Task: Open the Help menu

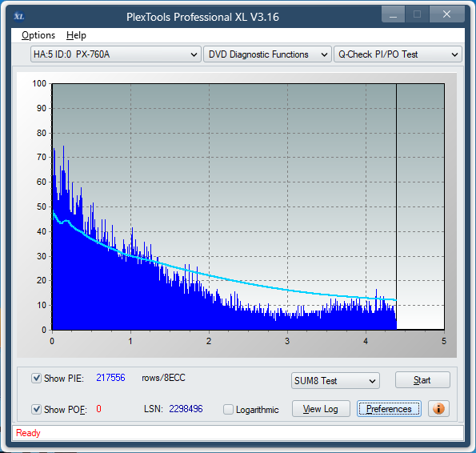Action: coord(76,35)
